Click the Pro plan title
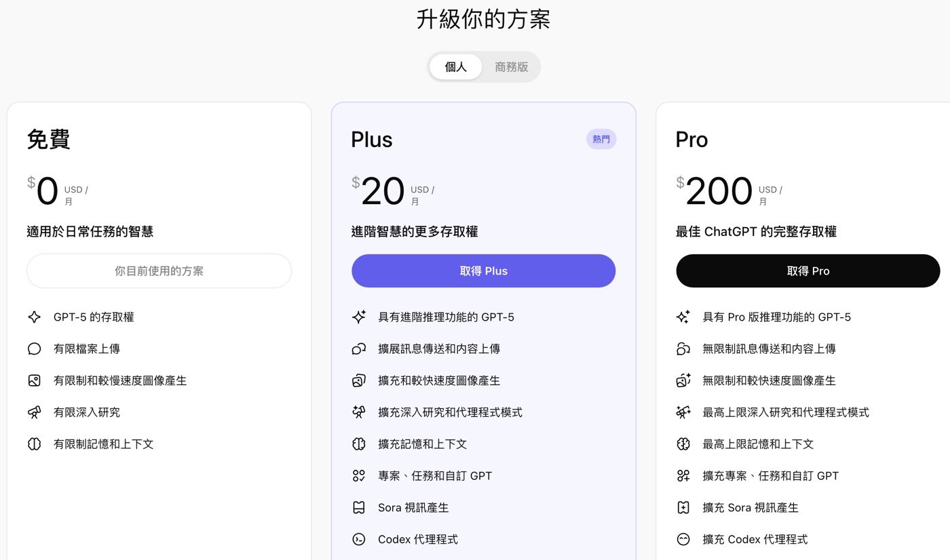950x560 pixels. pyautogui.click(x=691, y=140)
